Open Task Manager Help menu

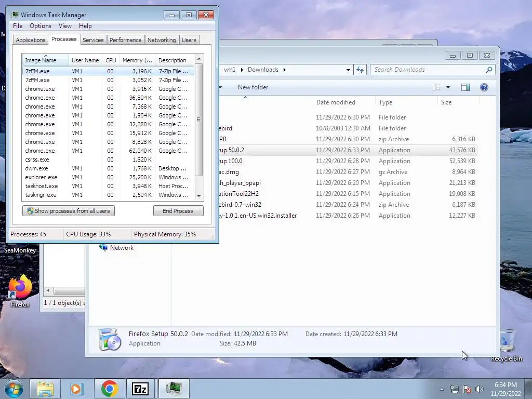(x=85, y=26)
